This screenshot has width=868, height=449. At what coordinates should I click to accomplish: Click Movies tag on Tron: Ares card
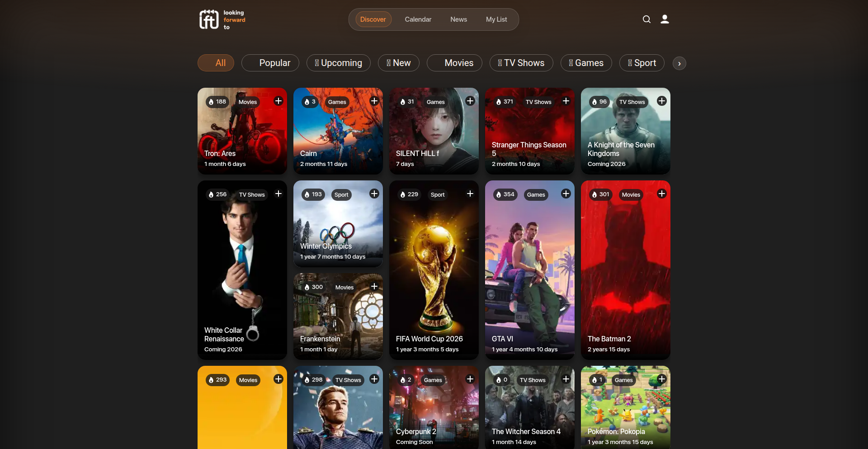[x=248, y=102]
